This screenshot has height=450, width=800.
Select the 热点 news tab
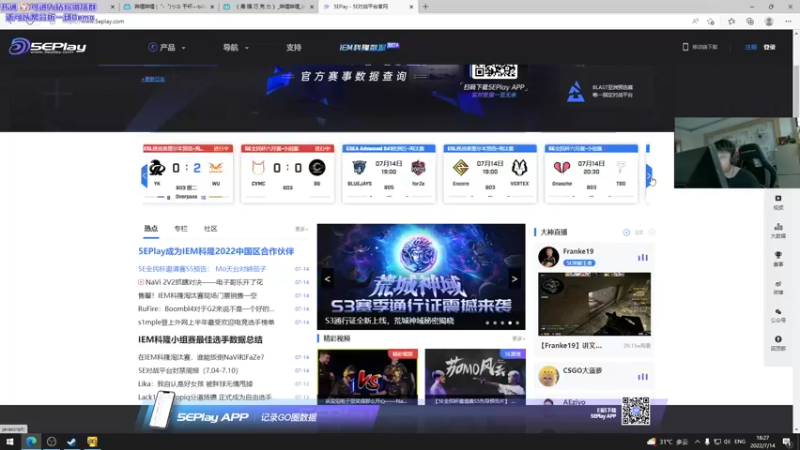(151, 229)
